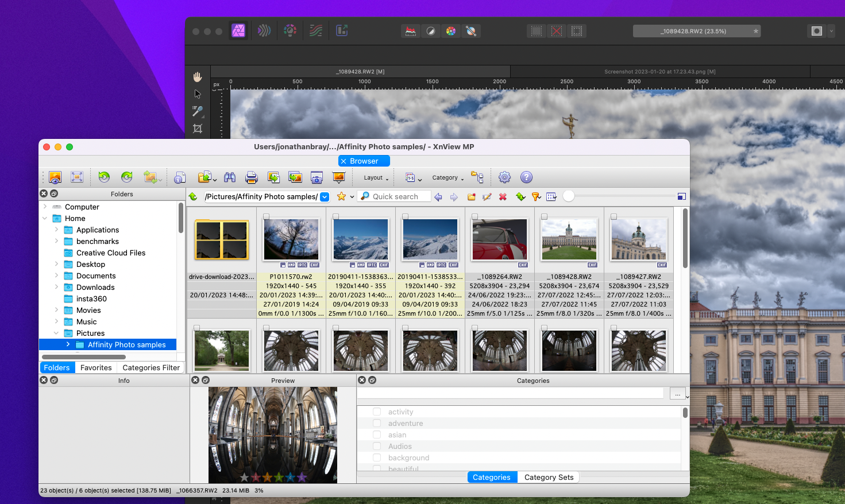This screenshot has width=845, height=504.
Task: Switch to the Favorites tab
Action: pyautogui.click(x=96, y=367)
